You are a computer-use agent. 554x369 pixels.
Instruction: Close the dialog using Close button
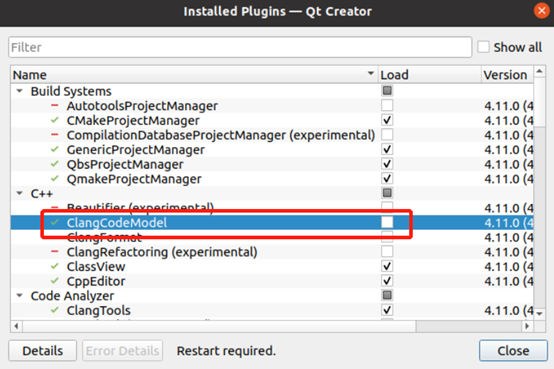[513, 351]
